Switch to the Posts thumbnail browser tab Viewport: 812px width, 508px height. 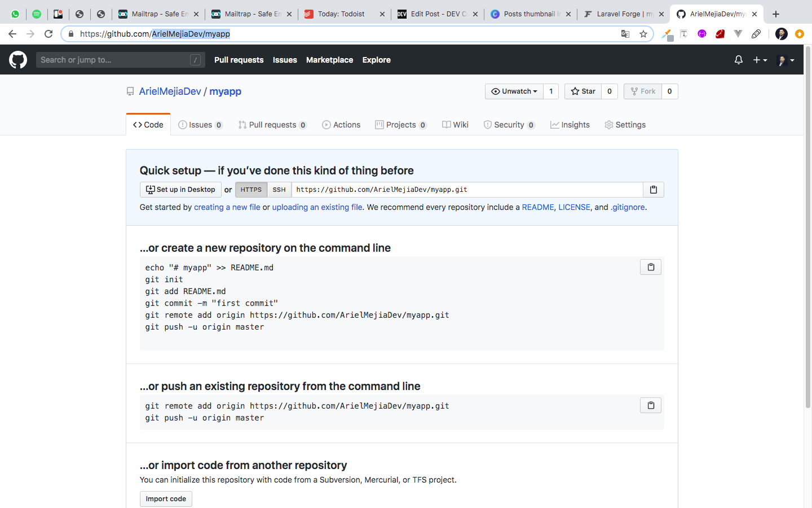coord(531,14)
